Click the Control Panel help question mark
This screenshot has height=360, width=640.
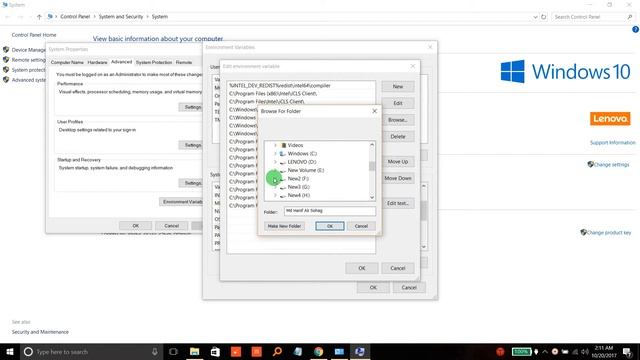click(635, 29)
